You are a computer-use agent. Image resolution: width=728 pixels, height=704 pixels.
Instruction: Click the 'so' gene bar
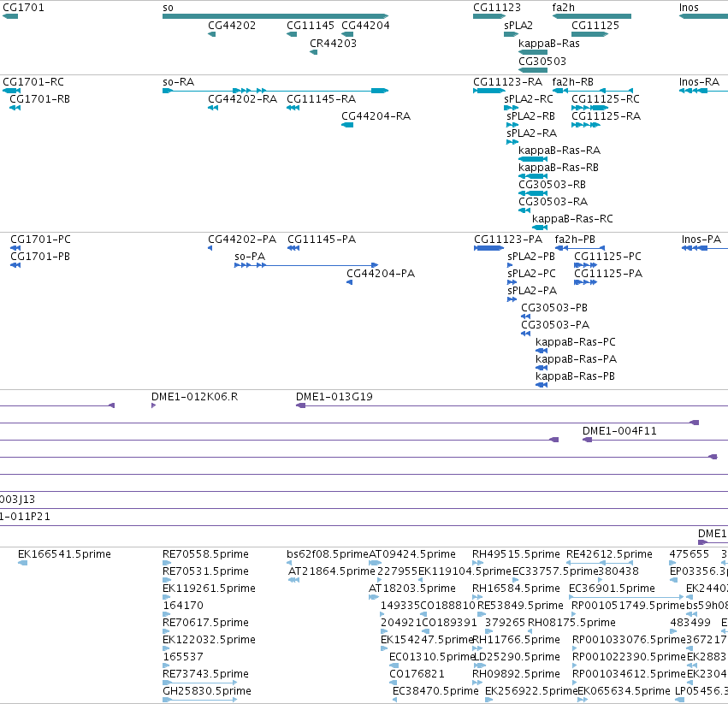coord(275,16)
